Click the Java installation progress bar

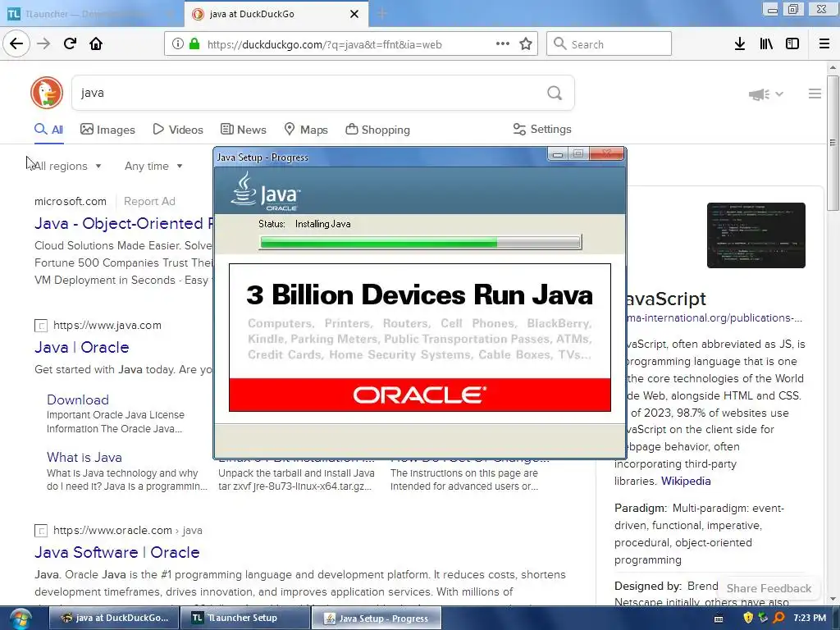pos(421,243)
